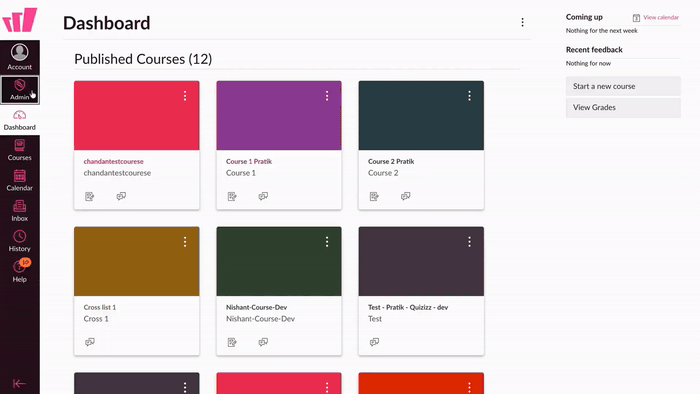The width and height of the screenshot is (700, 394).
Task: Open the Course 1 Pratik course link
Action: [x=249, y=162]
